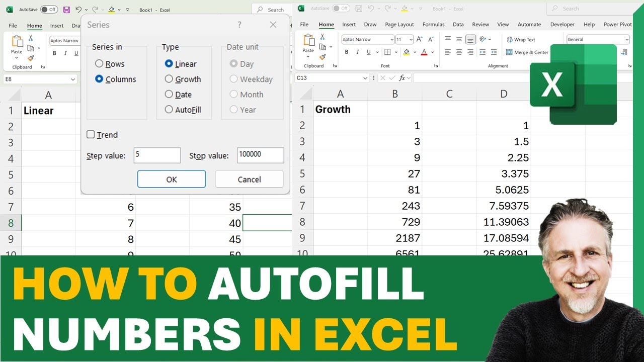Open General number format dropdown
The height and width of the screenshot is (362, 644).
[x=627, y=40]
